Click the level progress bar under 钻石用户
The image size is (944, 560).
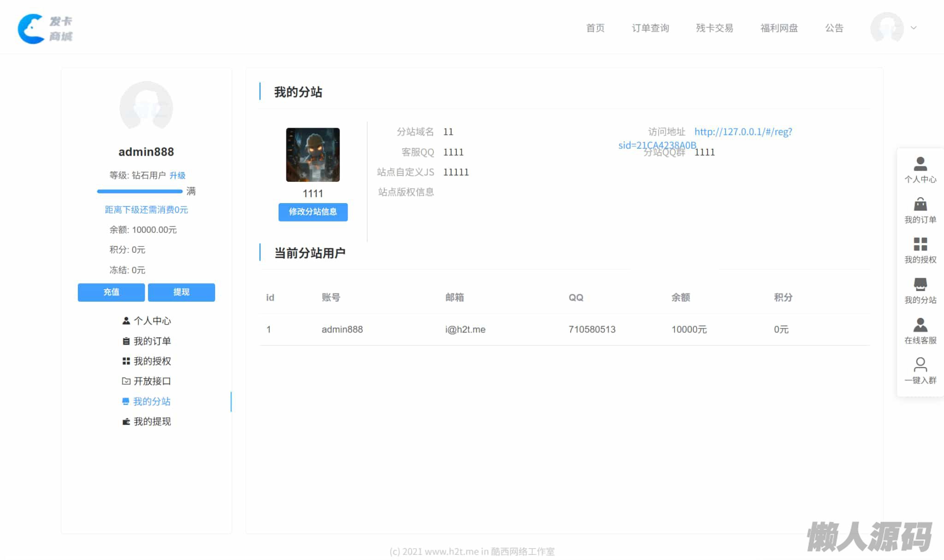coord(140,191)
